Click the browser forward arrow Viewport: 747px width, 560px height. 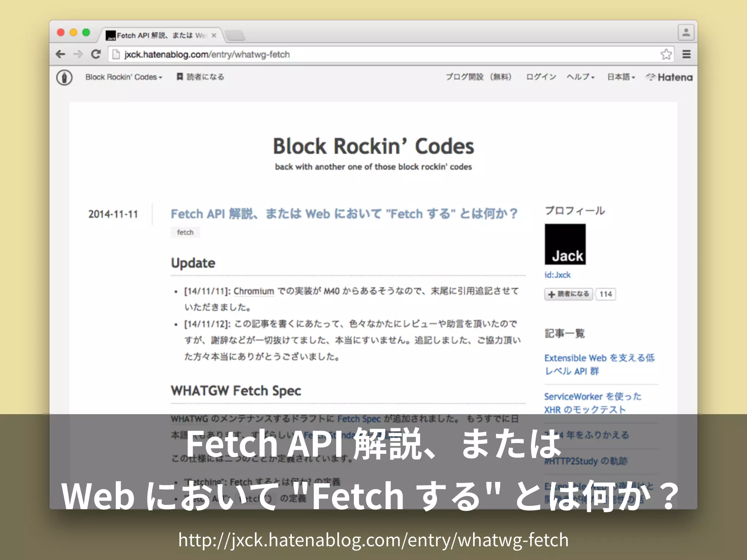[78, 54]
